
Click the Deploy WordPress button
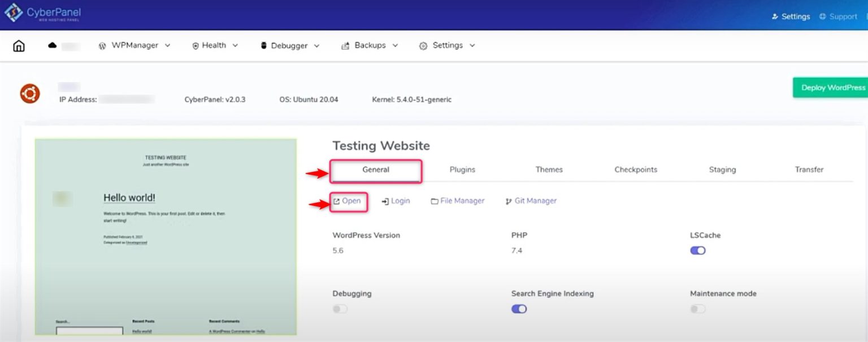[830, 88]
